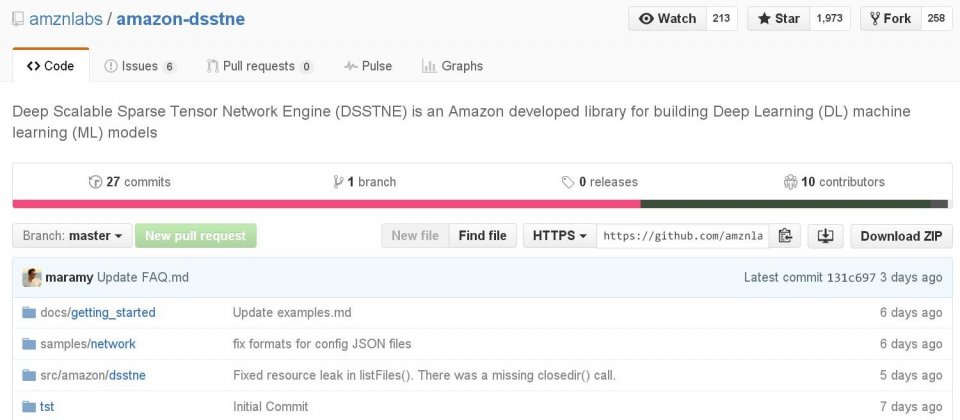Open the Fixed resource leak commit message
The image size is (960, 420).
point(424,375)
